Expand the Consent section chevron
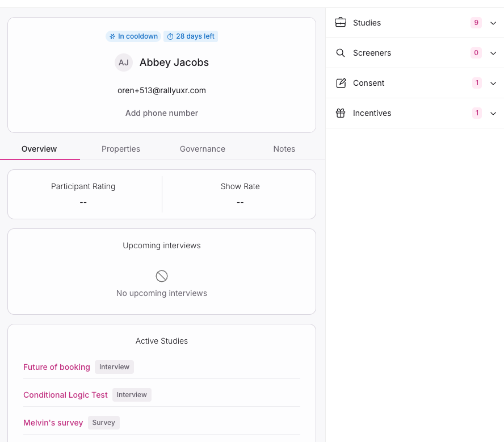The width and height of the screenshot is (504, 442). (x=493, y=83)
